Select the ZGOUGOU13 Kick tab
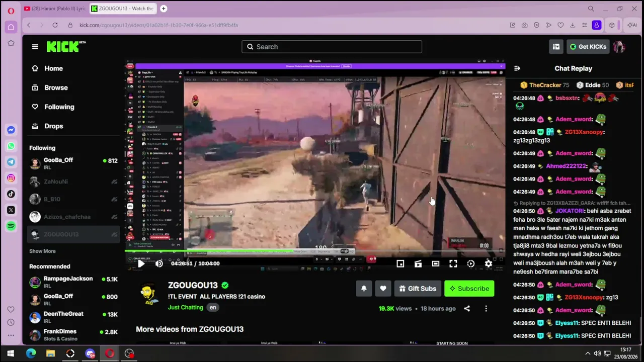This screenshot has height=362, width=644. [123, 9]
